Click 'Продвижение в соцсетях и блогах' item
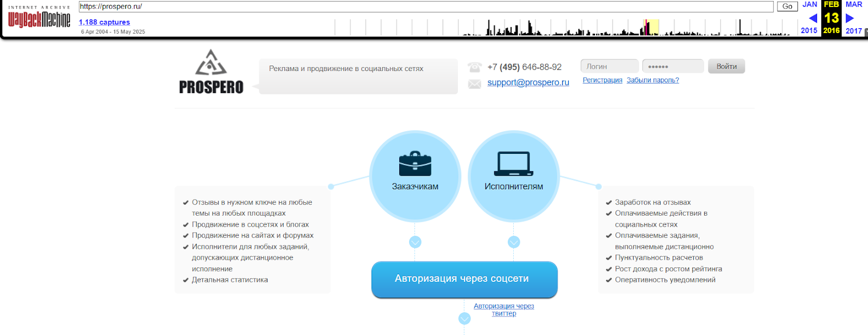The height and width of the screenshot is (335, 868). point(250,224)
